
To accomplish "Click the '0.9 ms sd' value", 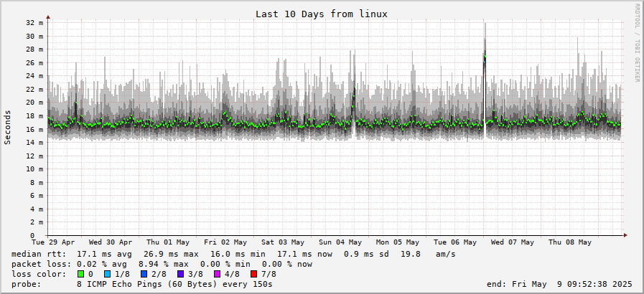I will [x=366, y=255].
